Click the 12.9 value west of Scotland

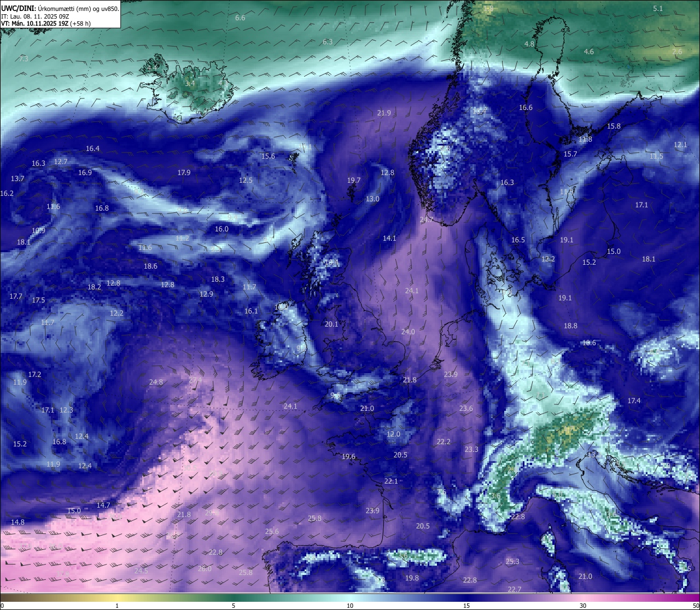pyautogui.click(x=206, y=294)
